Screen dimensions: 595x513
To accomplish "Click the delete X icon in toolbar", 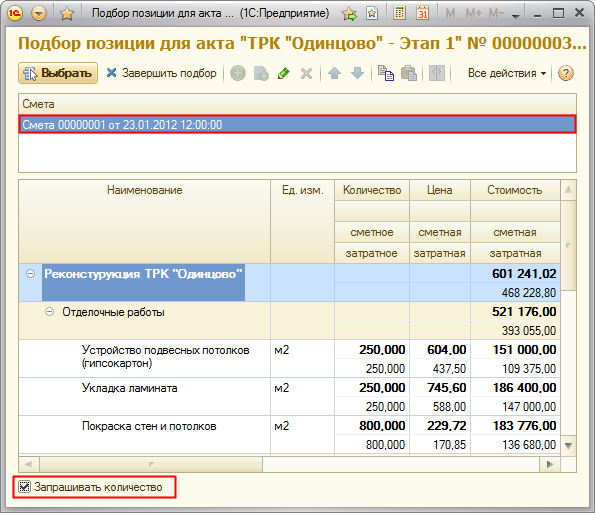I will 306,73.
